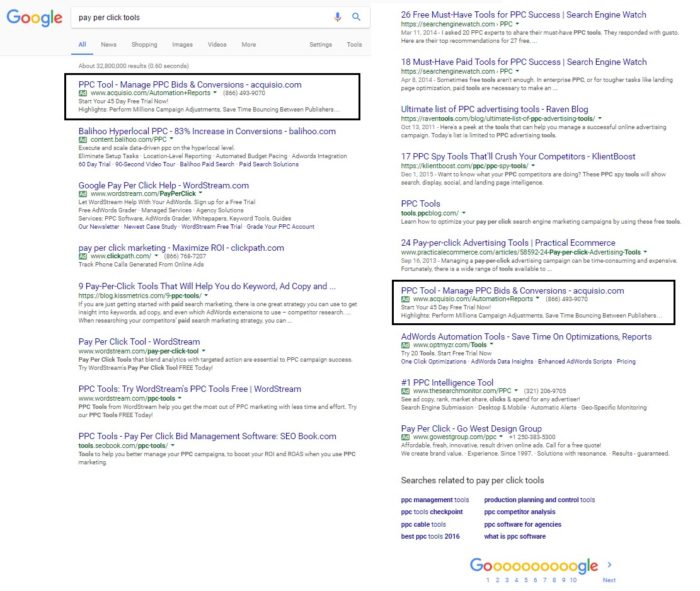Click related search 'ppc software for agencies'

(x=523, y=524)
